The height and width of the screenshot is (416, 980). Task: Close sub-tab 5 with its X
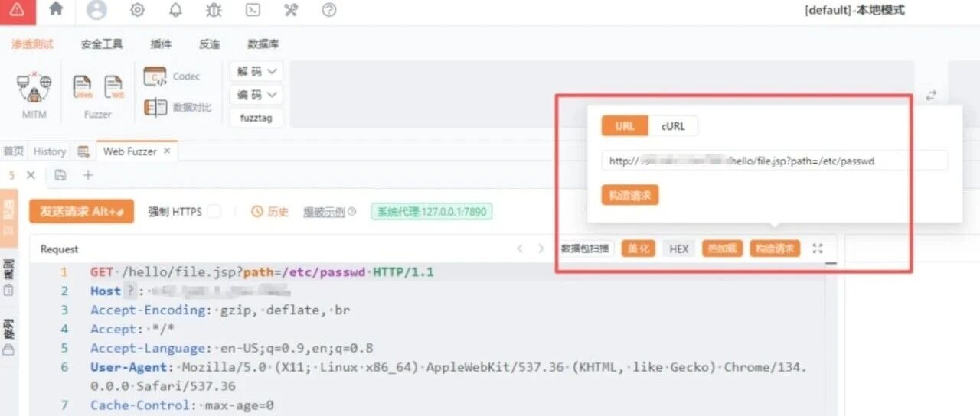[31, 175]
